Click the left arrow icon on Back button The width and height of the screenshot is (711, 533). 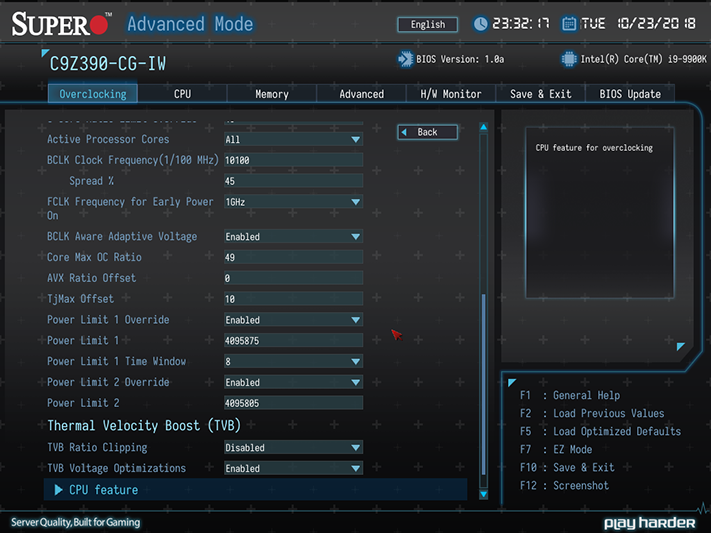(404, 132)
